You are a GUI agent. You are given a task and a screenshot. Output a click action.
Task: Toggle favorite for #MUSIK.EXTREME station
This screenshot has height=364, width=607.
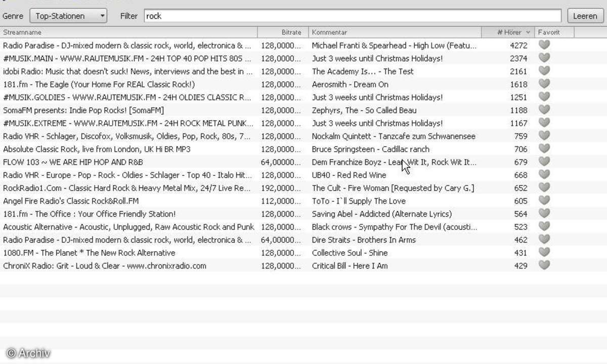tap(544, 123)
